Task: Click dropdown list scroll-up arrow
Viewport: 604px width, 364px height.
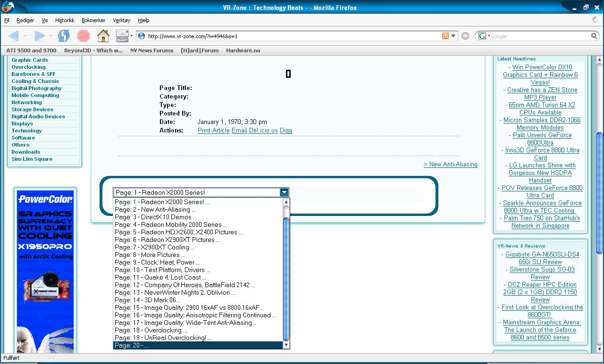Action: click(x=286, y=202)
